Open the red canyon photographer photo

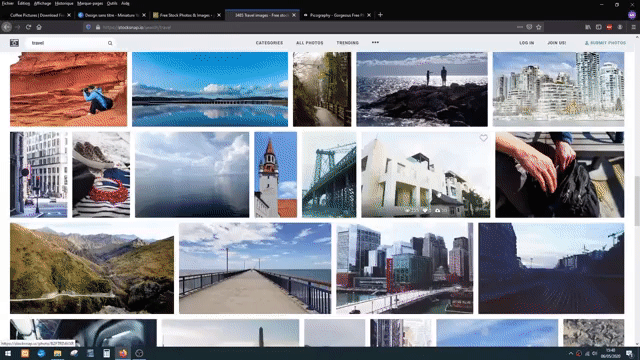[x=69, y=89]
